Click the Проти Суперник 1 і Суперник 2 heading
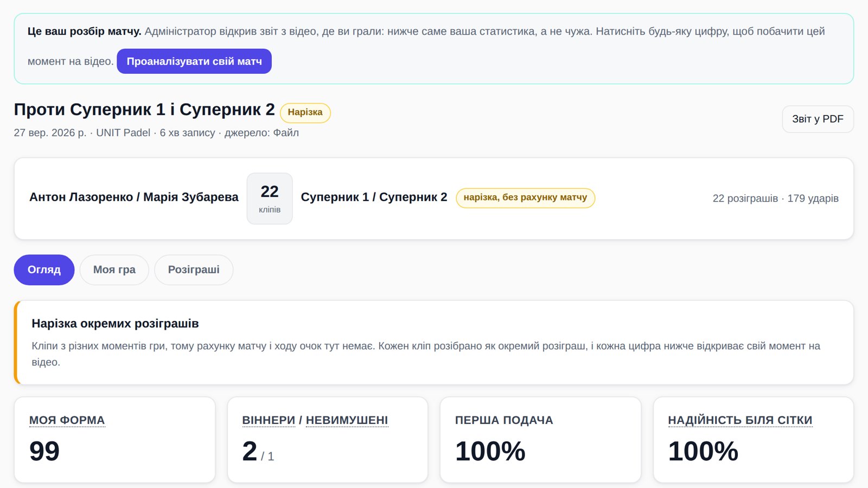The height and width of the screenshot is (488, 868). tap(144, 110)
